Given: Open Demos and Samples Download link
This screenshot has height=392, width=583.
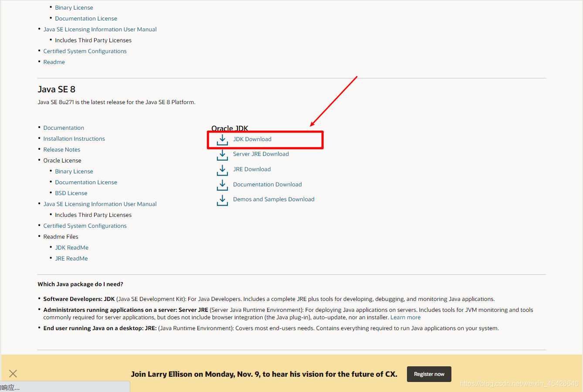Looking at the screenshot, I should 274,199.
